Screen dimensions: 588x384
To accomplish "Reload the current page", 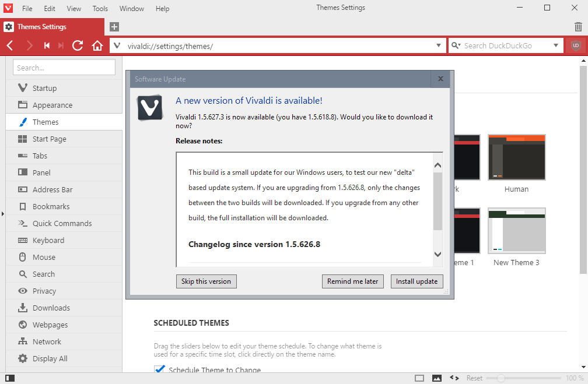I will click(78, 45).
